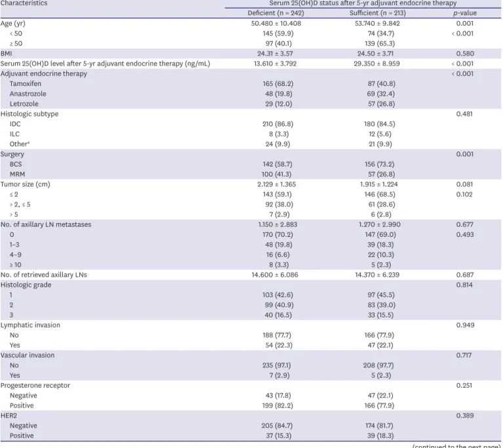
Task: Click the 'Surgery' row label
Action: 12,154
